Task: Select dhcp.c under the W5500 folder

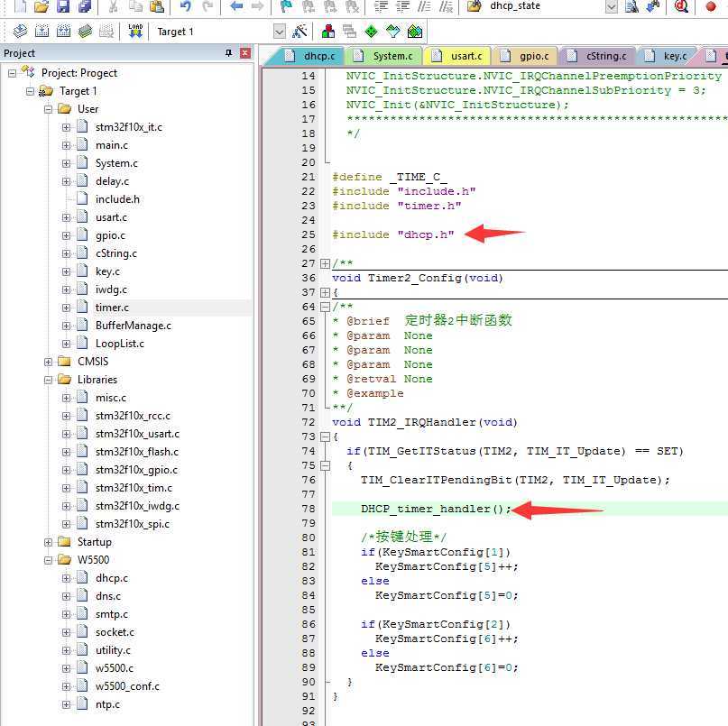Action: click(112, 578)
